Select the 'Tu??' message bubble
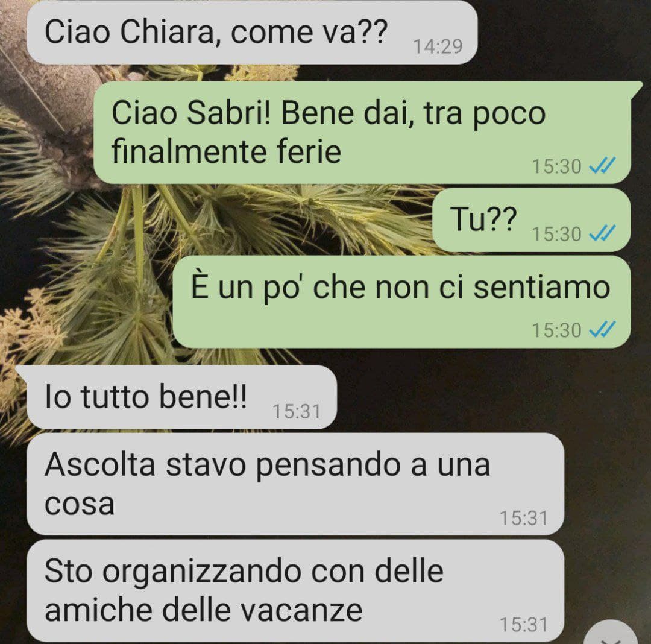This screenshot has width=651, height=644. click(532, 220)
